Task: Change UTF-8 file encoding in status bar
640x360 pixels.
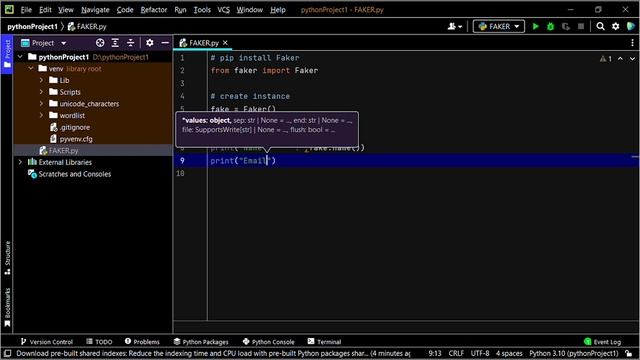Action: (480, 353)
